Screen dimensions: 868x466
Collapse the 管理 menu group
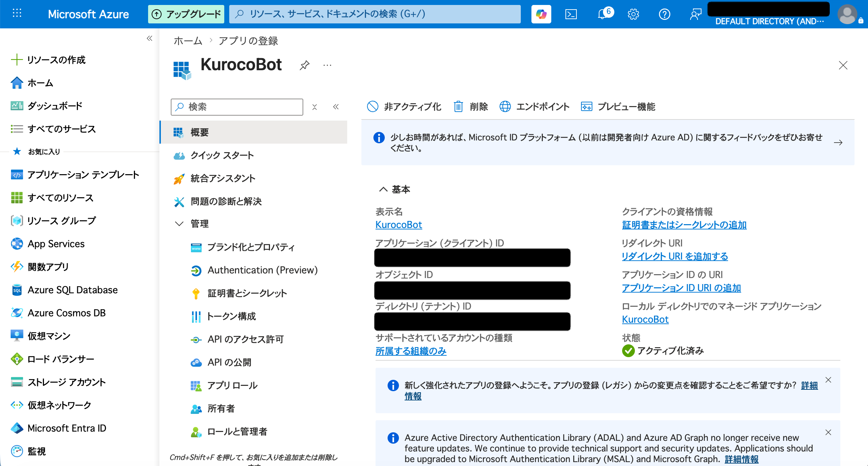tap(179, 224)
